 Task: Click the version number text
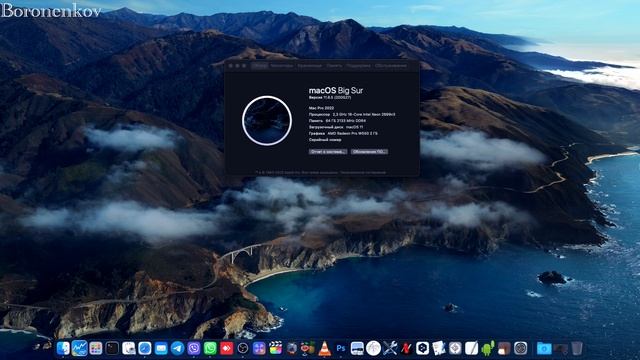(x=330, y=98)
